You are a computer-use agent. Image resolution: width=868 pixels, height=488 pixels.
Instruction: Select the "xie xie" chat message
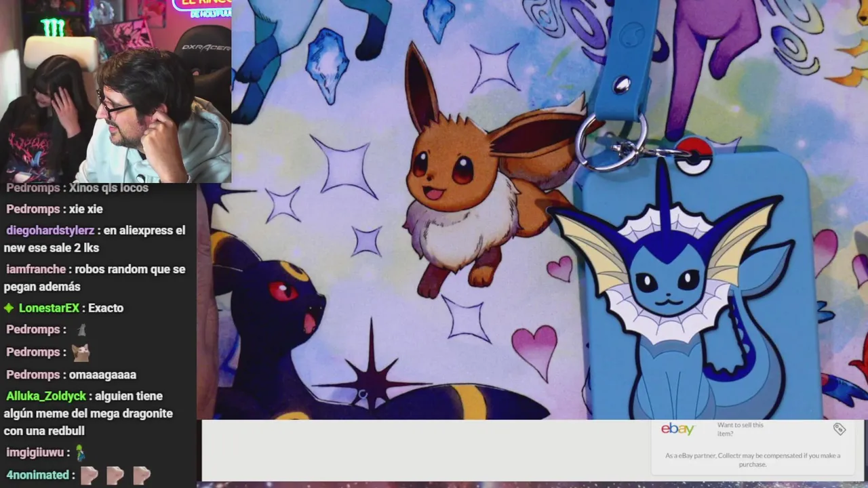[x=85, y=209]
